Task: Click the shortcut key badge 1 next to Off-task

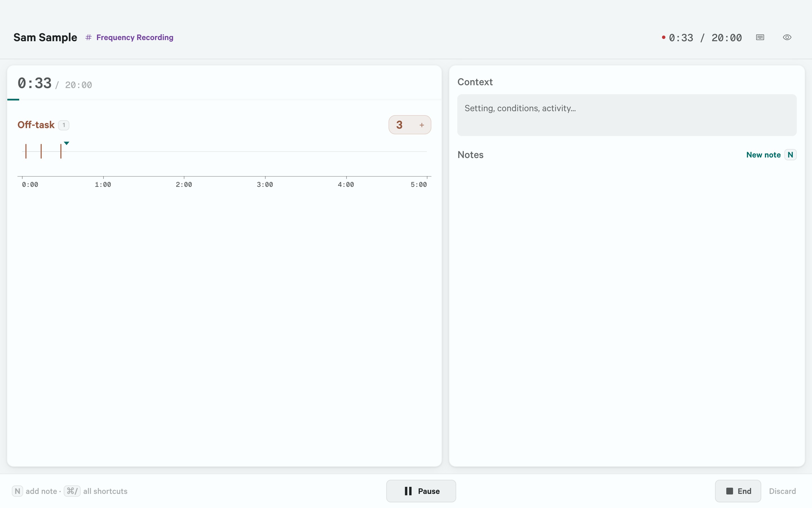Action: point(64,125)
